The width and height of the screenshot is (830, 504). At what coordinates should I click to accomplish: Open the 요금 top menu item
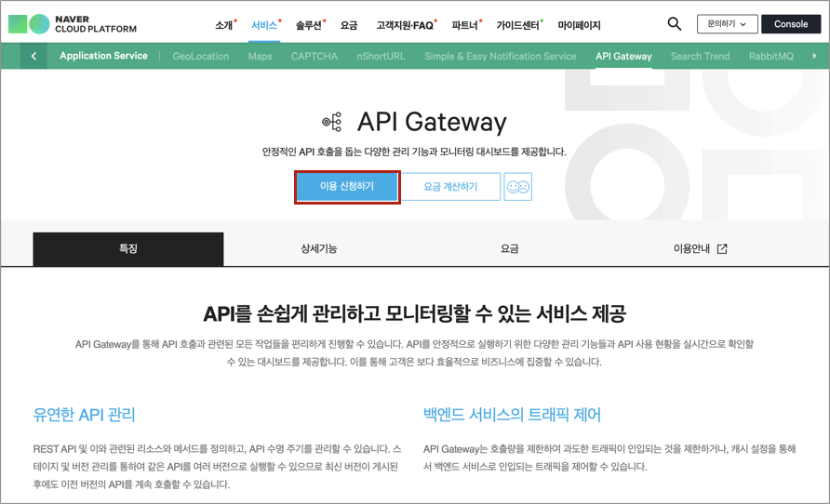pos(349,25)
